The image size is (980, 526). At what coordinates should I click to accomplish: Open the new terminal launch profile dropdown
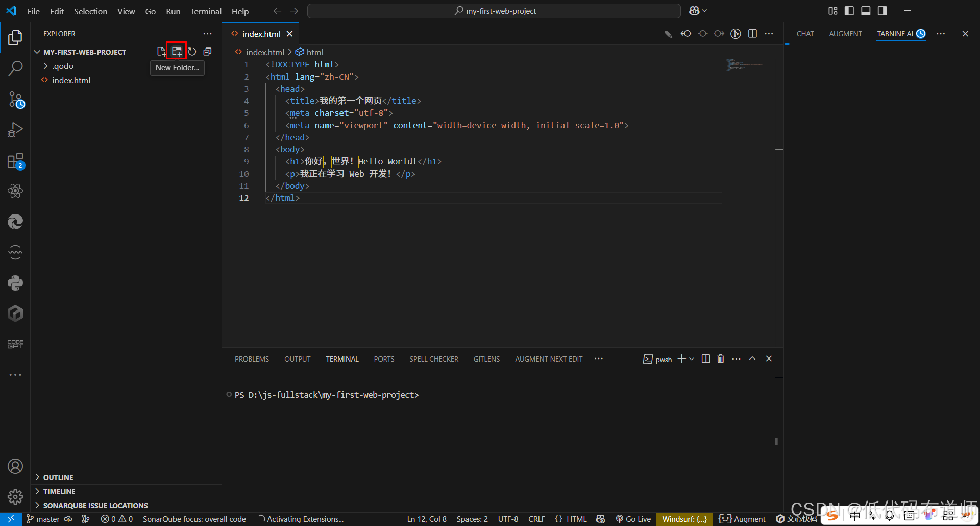(x=692, y=359)
